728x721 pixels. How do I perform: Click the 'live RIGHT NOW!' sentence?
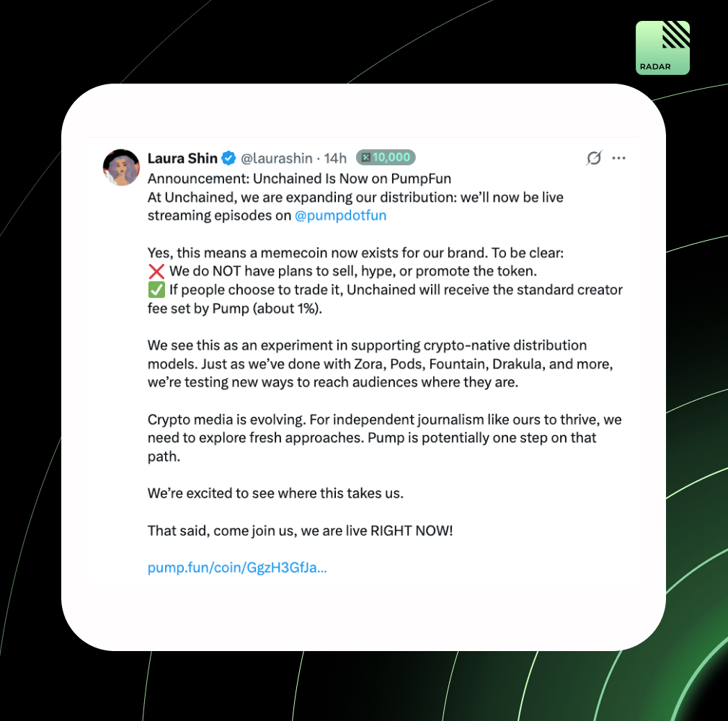click(x=300, y=531)
